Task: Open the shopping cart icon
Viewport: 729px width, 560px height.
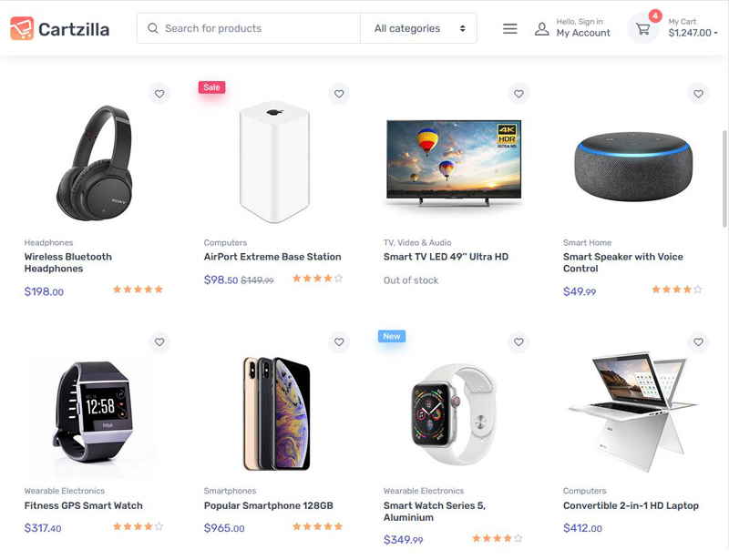Action: click(x=643, y=29)
